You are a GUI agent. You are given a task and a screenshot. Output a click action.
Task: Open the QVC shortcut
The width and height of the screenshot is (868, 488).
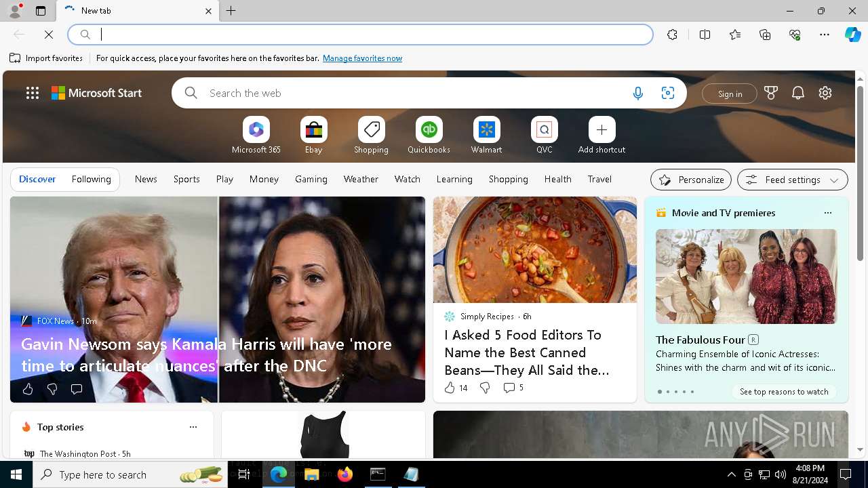pyautogui.click(x=544, y=135)
